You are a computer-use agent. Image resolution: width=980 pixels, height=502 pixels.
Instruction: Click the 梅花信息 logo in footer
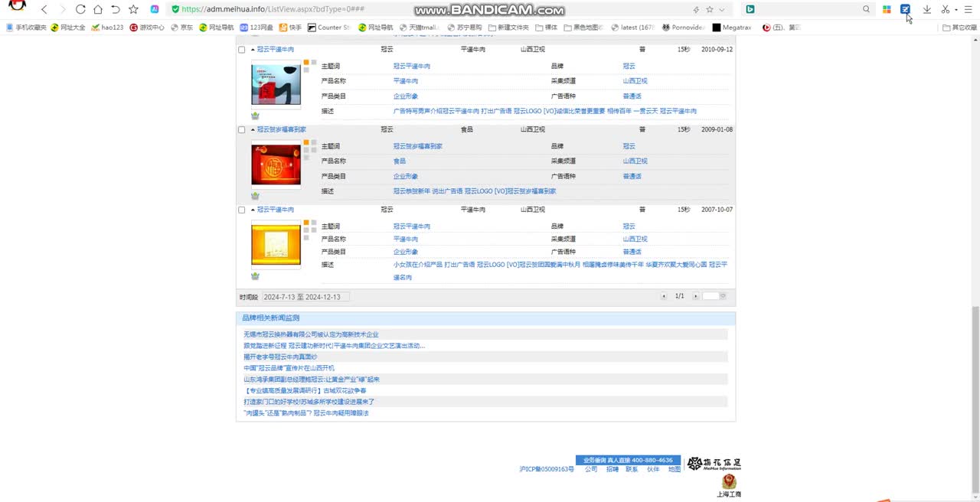click(714, 464)
